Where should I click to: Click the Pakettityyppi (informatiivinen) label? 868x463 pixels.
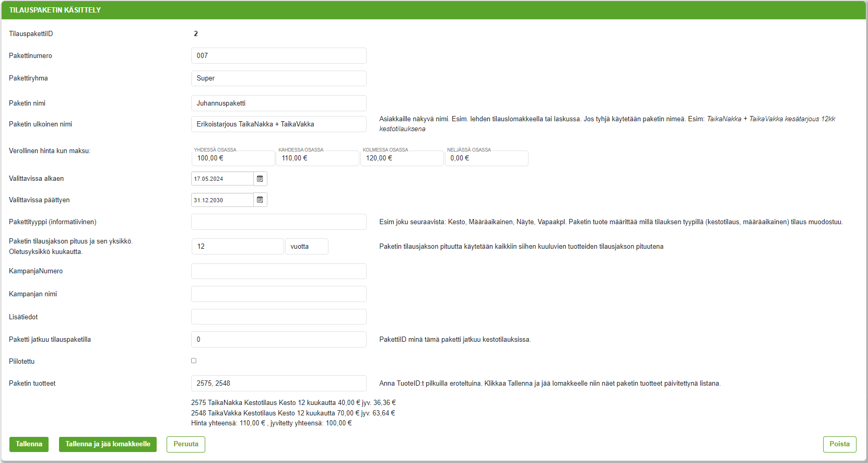click(53, 222)
